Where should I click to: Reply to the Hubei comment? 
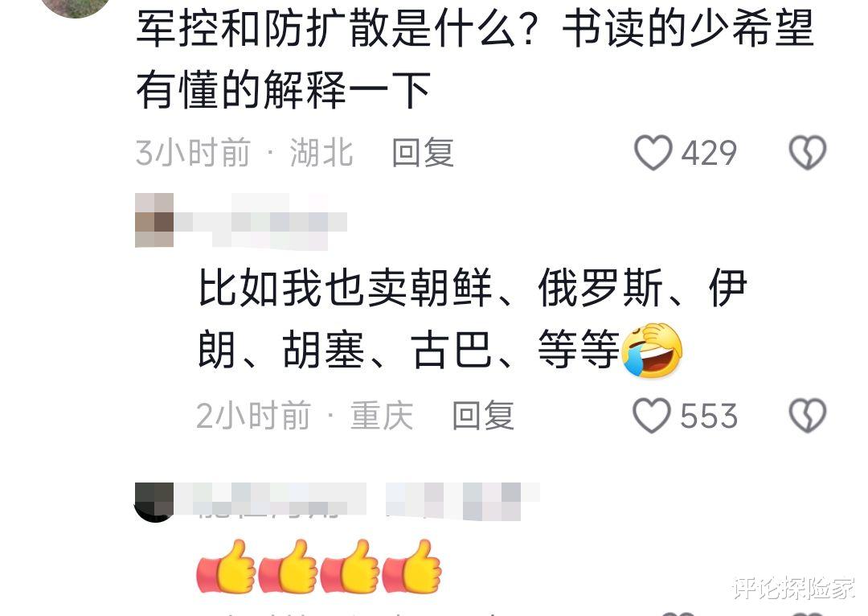point(423,152)
